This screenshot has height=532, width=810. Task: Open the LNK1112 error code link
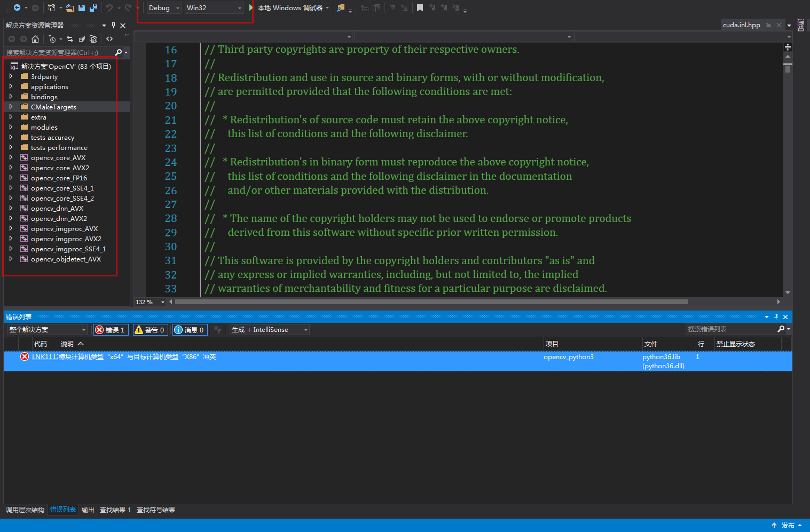tap(44, 356)
